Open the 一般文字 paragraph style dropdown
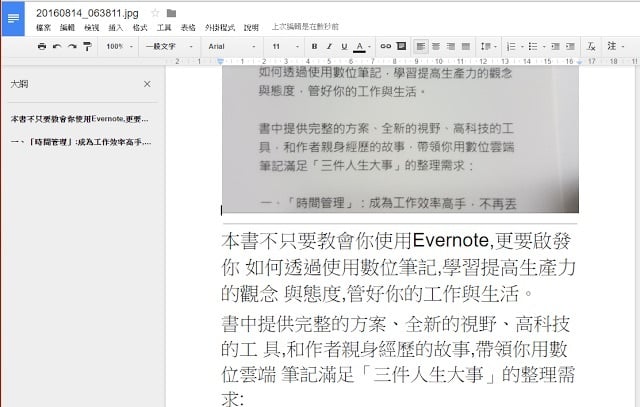This screenshot has width=640, height=407. (x=169, y=47)
